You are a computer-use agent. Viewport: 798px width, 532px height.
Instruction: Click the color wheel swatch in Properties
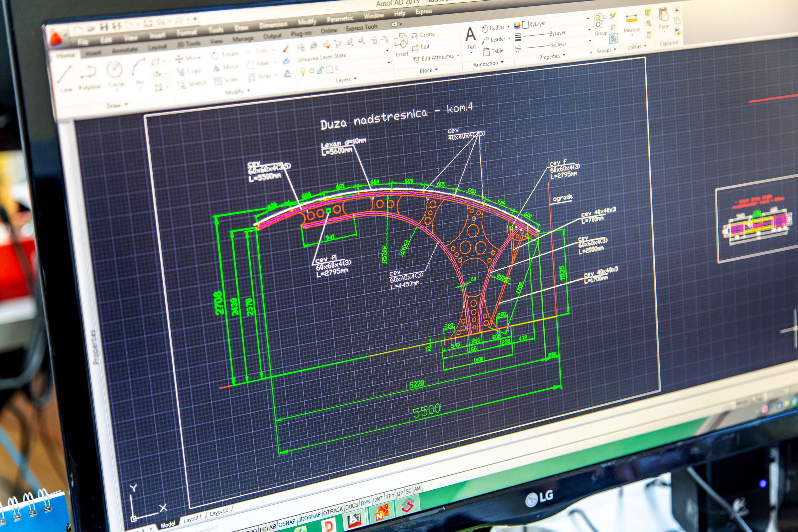pos(517,25)
